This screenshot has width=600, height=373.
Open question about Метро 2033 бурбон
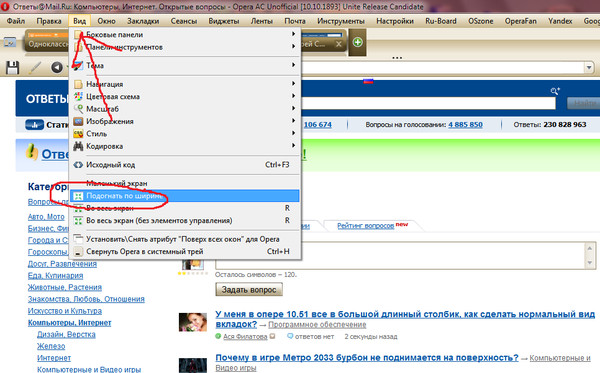tap(367, 358)
